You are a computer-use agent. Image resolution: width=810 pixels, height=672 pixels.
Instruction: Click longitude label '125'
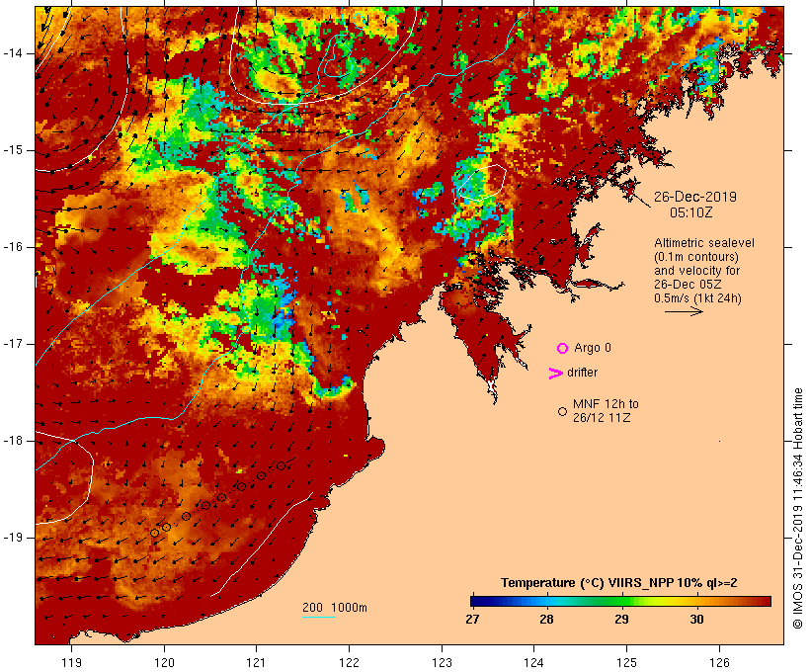(x=626, y=662)
